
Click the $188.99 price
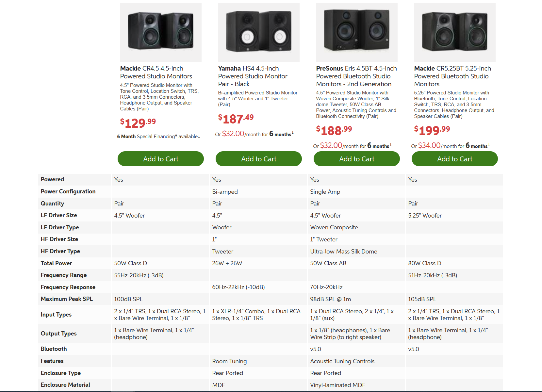pyautogui.click(x=334, y=130)
